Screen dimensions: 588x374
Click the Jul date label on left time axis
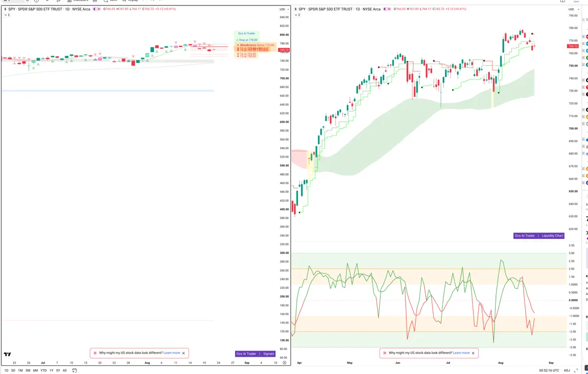pyautogui.click(x=43, y=363)
